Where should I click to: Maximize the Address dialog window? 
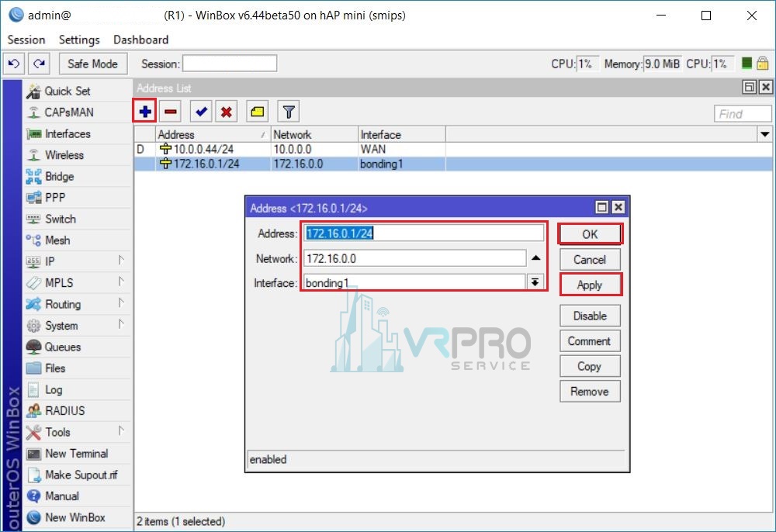[x=602, y=207]
